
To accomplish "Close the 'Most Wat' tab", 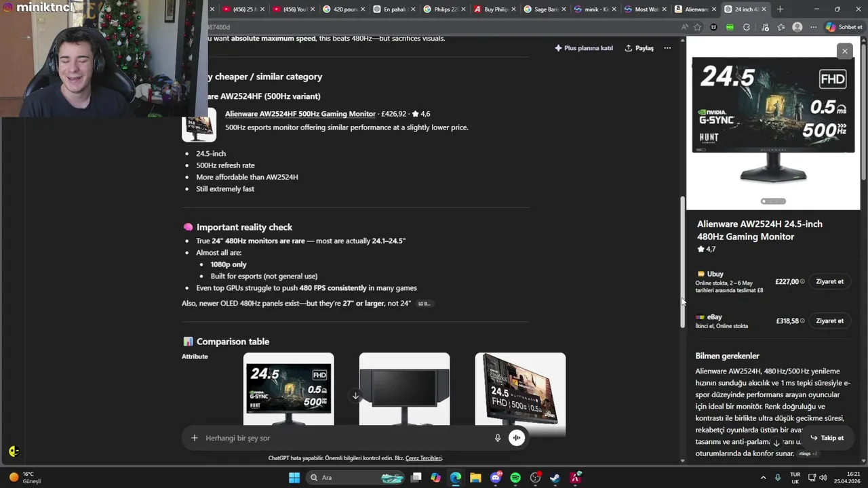I will pos(664,9).
